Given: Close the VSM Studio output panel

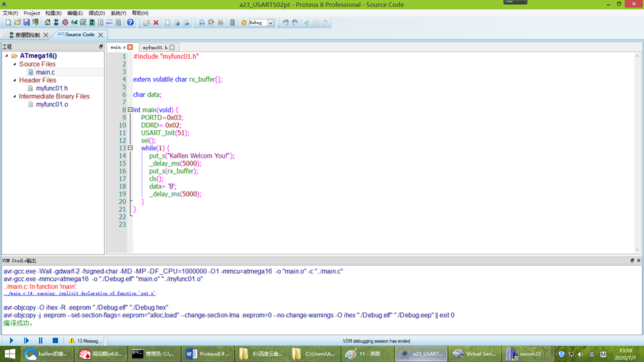Looking at the screenshot, I should click(x=638, y=260).
